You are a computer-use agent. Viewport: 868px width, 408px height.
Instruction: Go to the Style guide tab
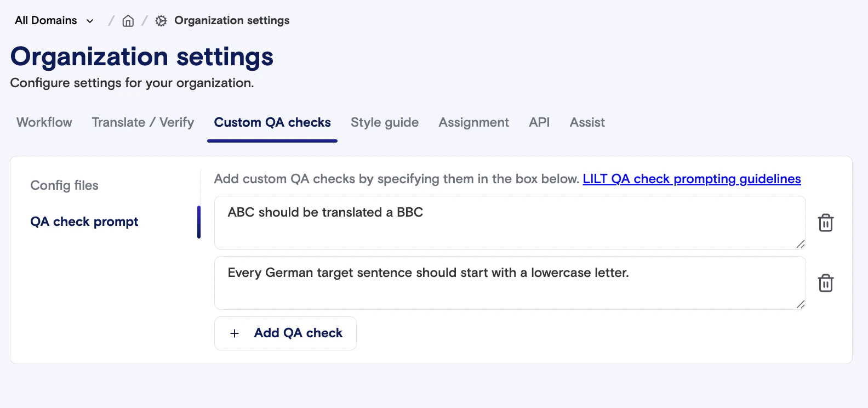[x=385, y=122]
